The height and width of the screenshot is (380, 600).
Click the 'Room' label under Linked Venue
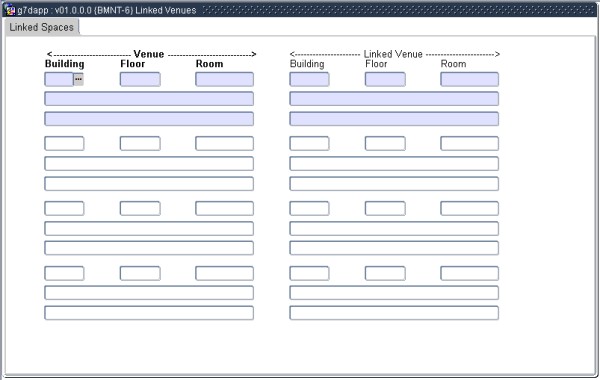(x=453, y=64)
